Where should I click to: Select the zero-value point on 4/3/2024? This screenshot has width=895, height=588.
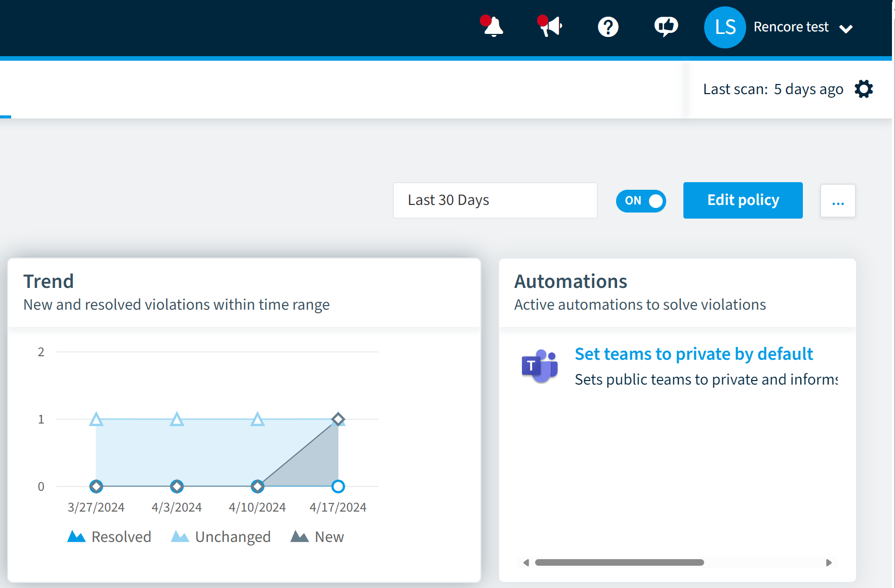tap(177, 486)
